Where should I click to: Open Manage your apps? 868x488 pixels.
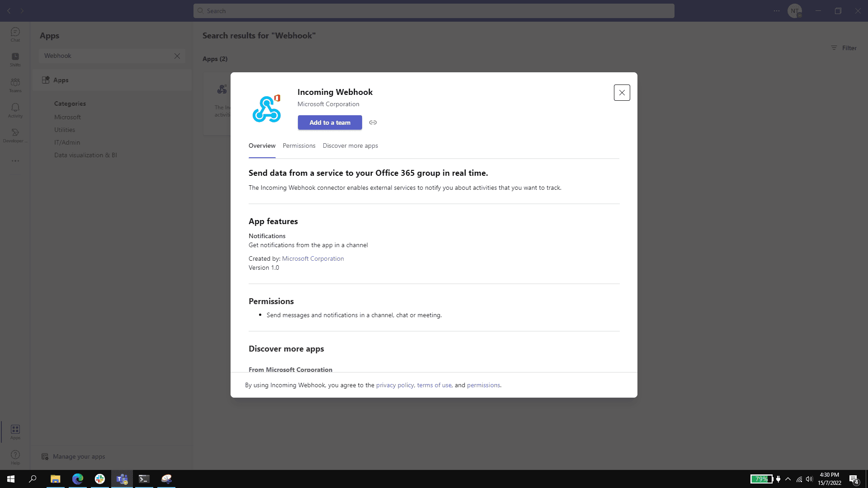pos(73,456)
